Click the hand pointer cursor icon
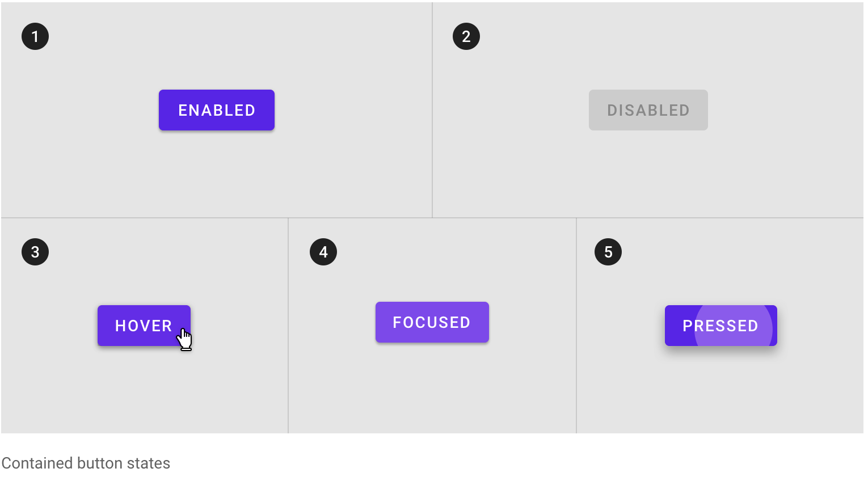The height and width of the screenshot is (481, 868). pos(184,339)
